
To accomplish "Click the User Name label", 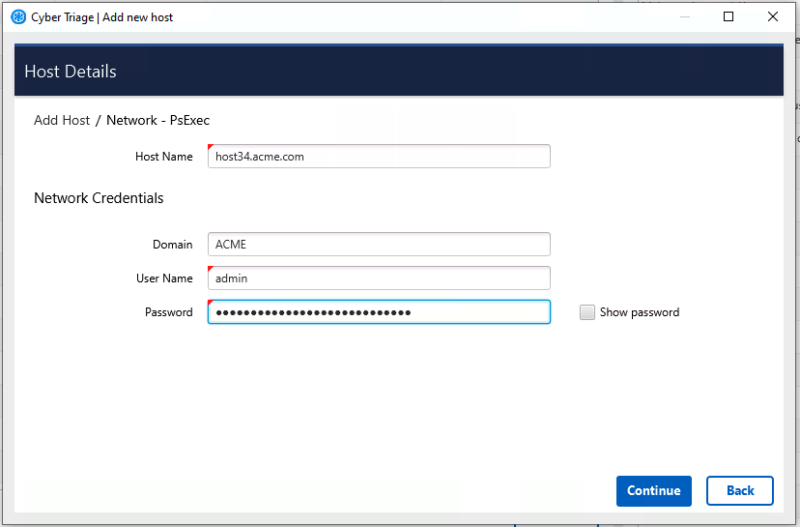I will tap(164, 278).
